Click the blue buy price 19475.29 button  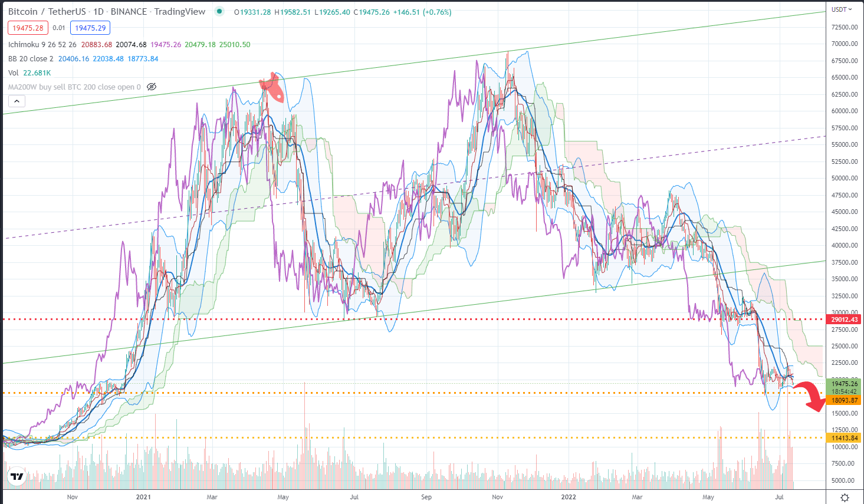90,28
